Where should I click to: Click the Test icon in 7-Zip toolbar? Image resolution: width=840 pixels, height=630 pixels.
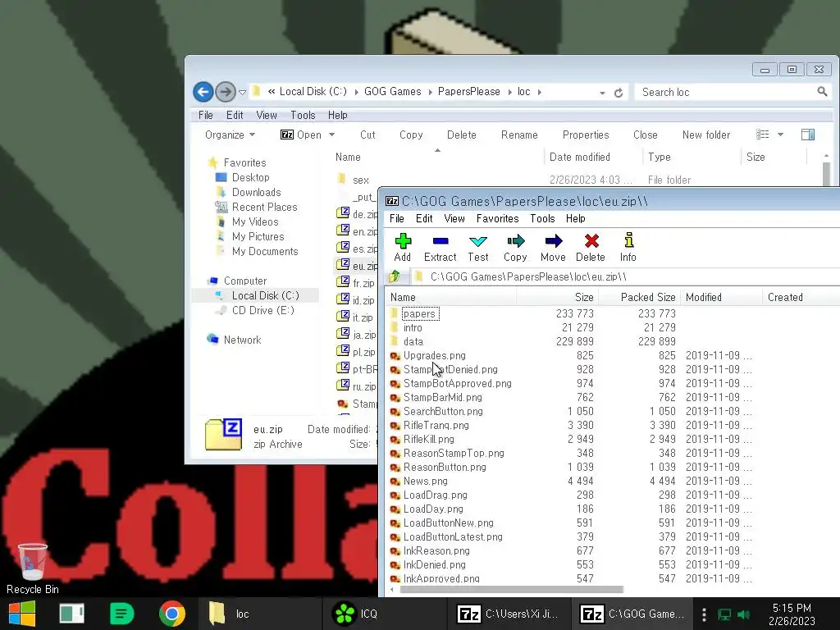tap(478, 241)
